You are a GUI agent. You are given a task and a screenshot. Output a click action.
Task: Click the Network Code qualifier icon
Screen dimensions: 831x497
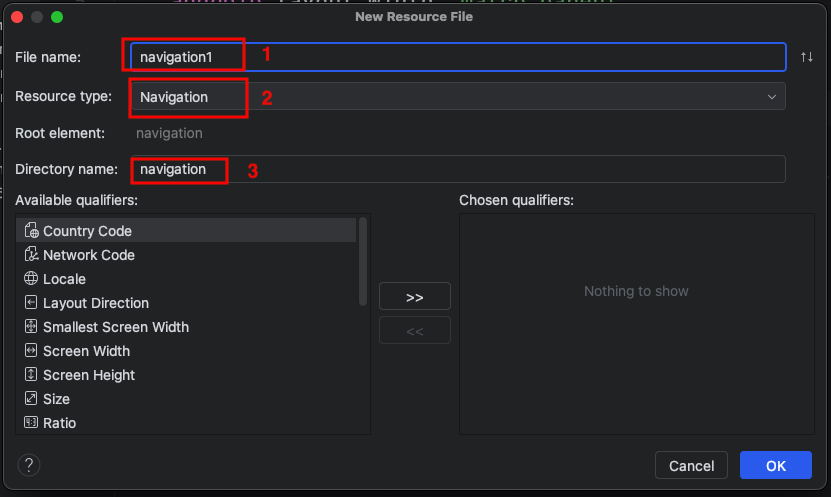[31, 255]
